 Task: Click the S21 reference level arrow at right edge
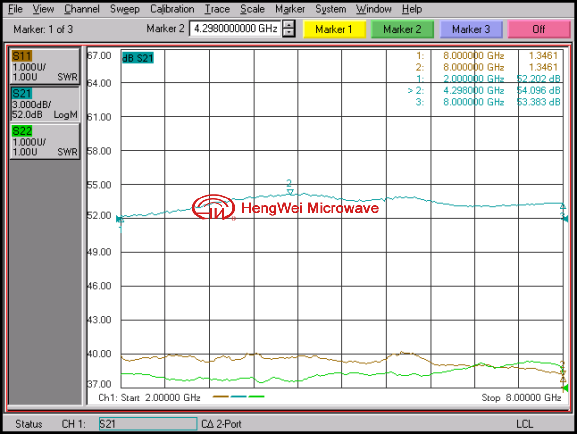[x=565, y=219]
